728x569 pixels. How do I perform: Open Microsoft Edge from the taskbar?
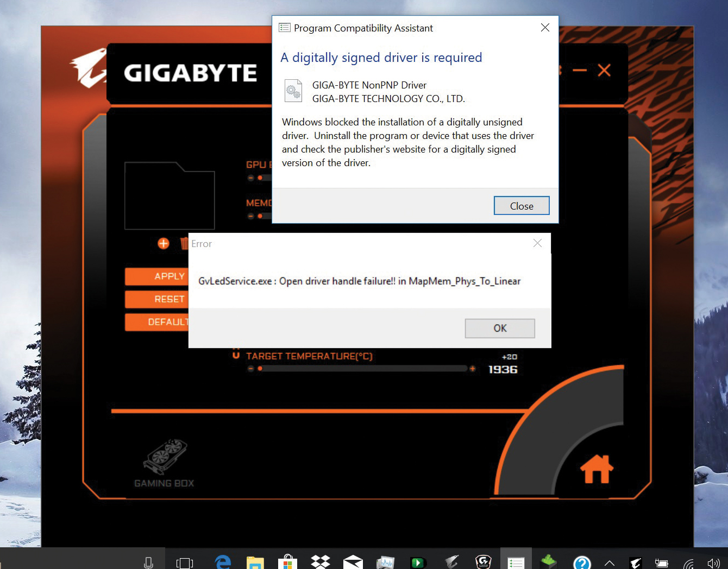pyautogui.click(x=223, y=562)
